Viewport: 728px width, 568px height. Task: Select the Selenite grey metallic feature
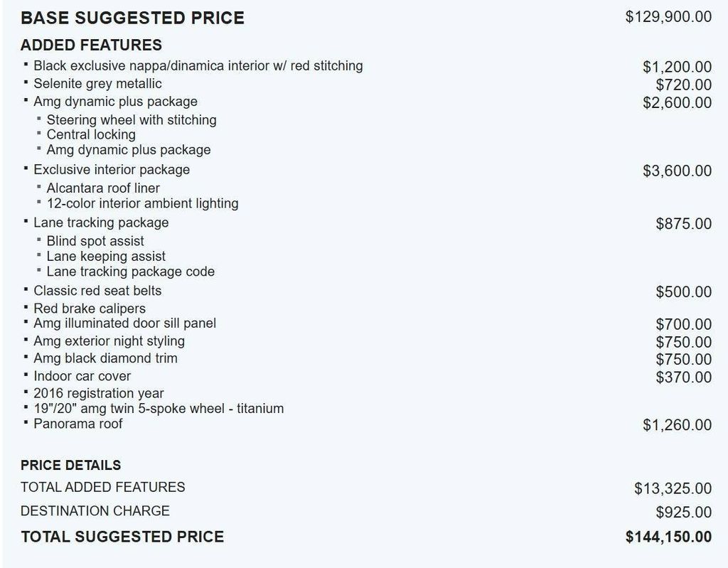(x=97, y=84)
